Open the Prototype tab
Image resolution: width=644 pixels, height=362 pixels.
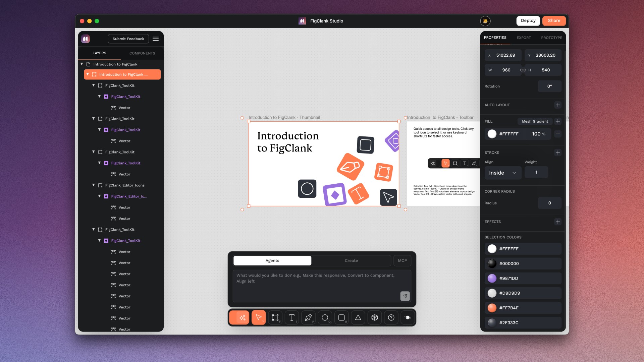coord(551,38)
